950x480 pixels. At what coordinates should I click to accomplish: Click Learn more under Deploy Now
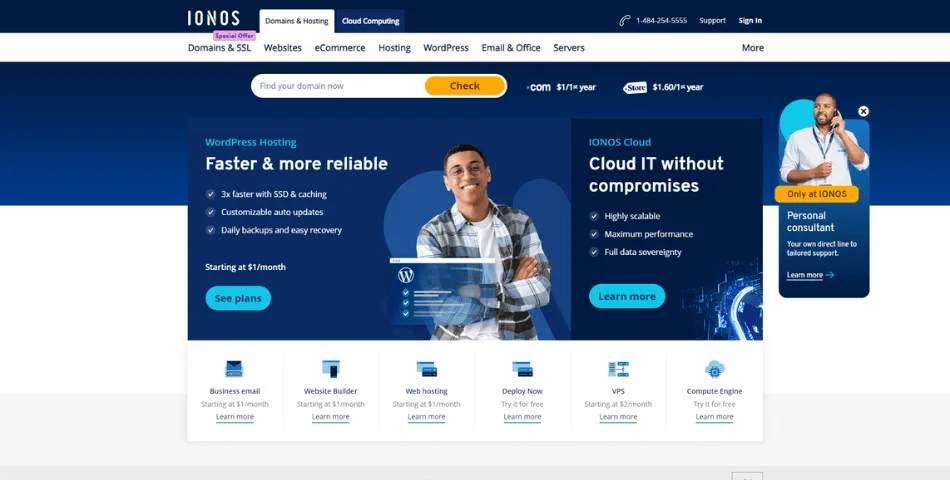(x=522, y=417)
